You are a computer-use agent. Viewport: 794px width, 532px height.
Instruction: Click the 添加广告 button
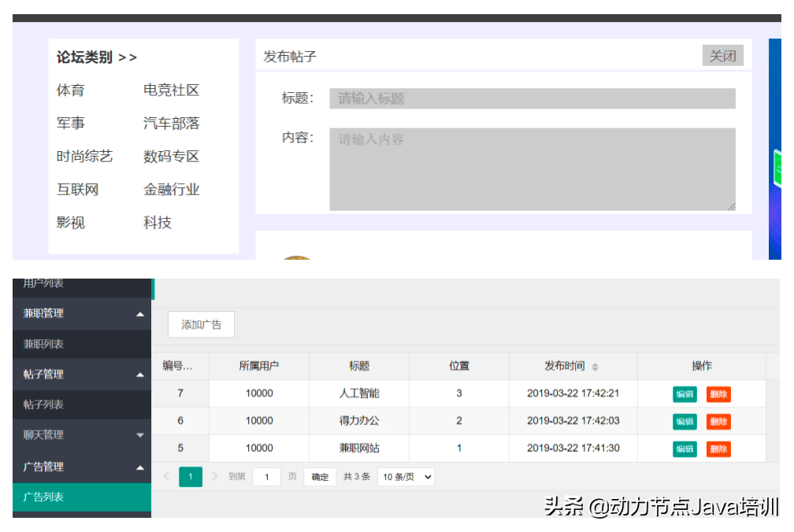[x=200, y=324]
